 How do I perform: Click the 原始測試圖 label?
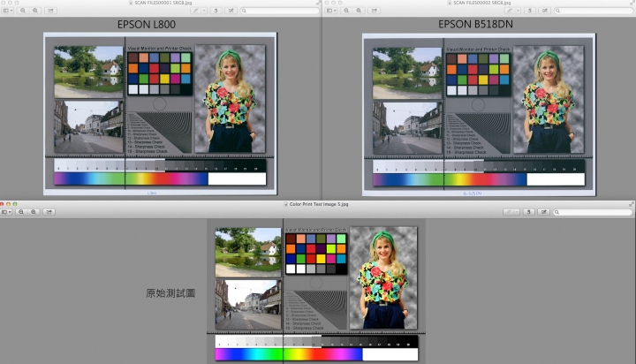[170, 293]
